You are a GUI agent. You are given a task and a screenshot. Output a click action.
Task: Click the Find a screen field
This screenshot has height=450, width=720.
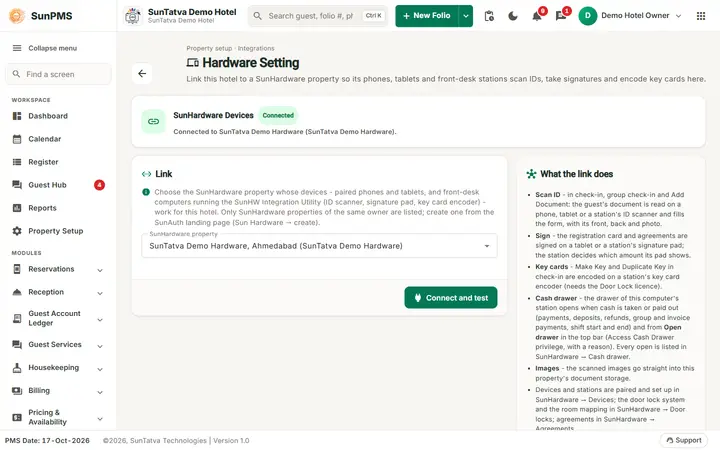click(x=59, y=74)
